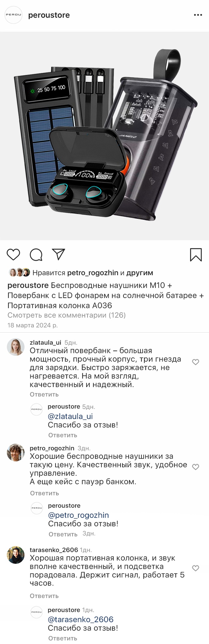Open comments via speech bubble icon
The width and height of the screenshot is (209, 644).
click(36, 255)
